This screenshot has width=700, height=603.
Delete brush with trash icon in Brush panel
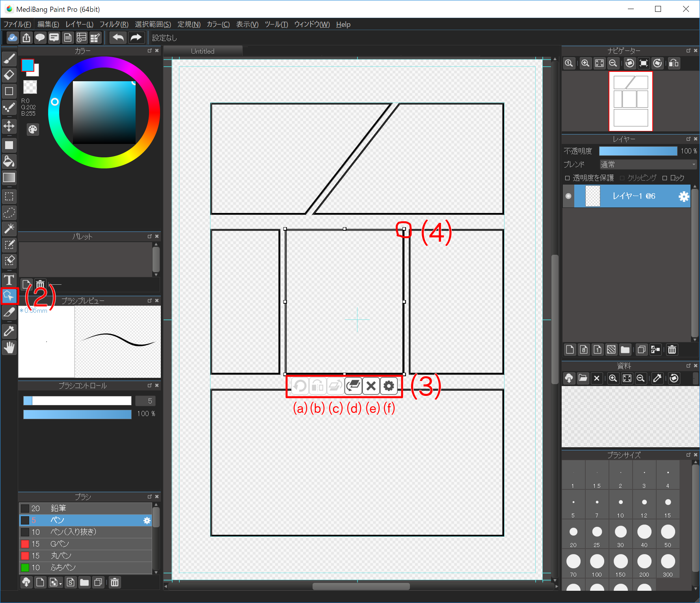(x=115, y=582)
